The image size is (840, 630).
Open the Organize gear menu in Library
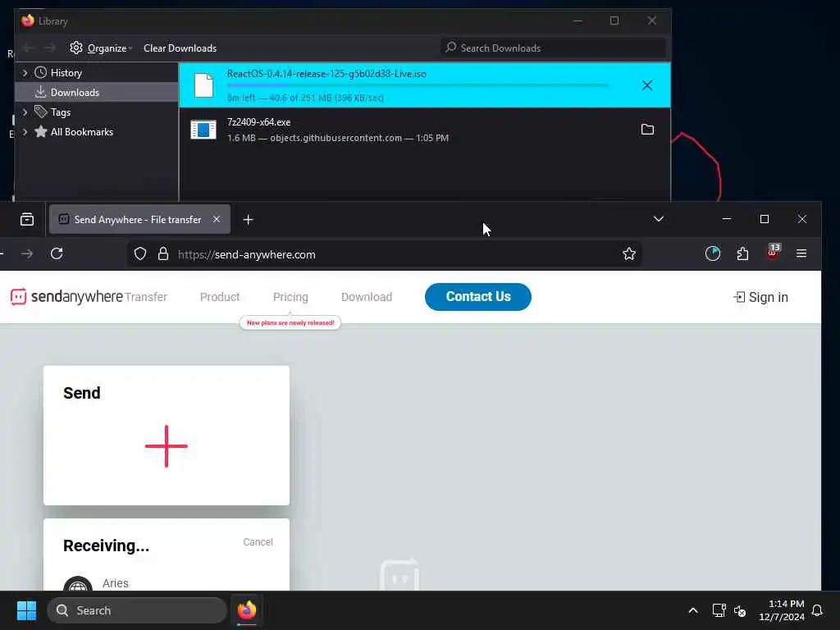click(101, 48)
